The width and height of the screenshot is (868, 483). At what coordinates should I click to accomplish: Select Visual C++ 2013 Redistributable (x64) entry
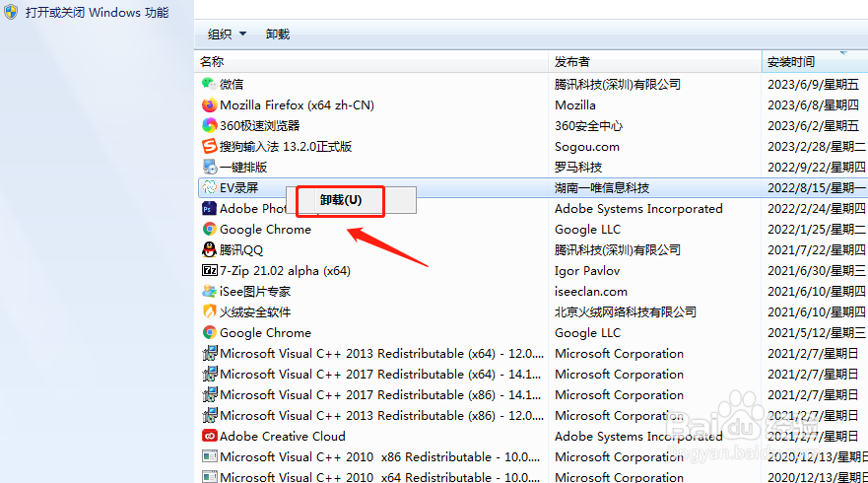tap(382, 354)
